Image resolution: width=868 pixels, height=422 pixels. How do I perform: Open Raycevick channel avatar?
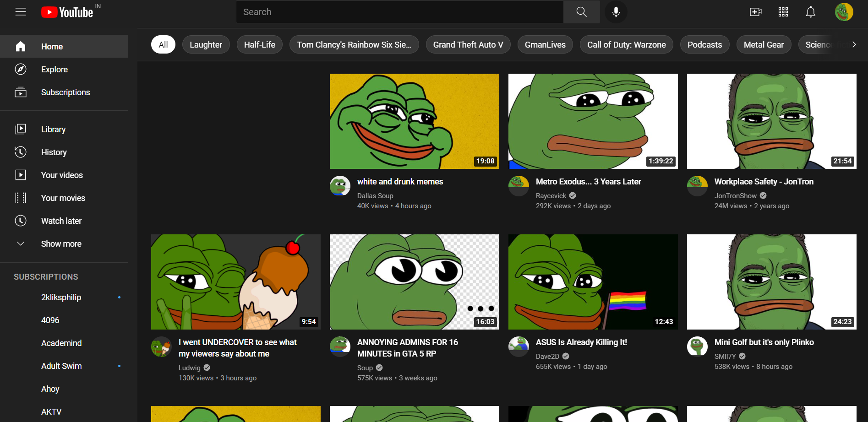click(519, 186)
